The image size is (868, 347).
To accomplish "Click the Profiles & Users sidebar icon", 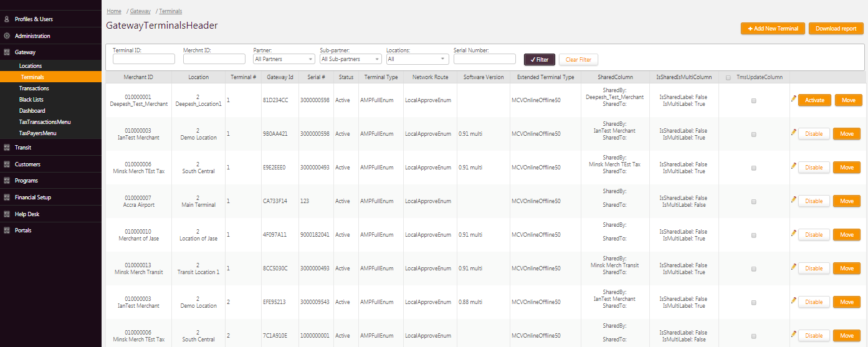I will pyautogui.click(x=7, y=19).
